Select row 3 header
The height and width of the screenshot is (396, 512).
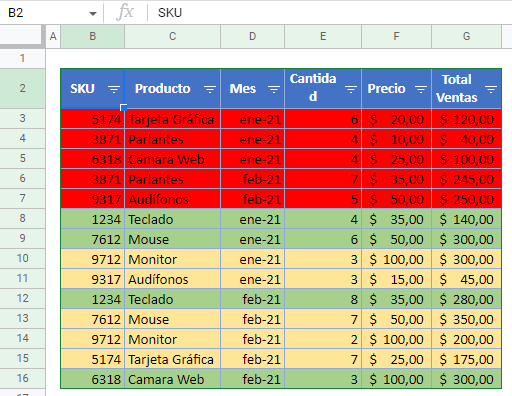tap(22, 118)
